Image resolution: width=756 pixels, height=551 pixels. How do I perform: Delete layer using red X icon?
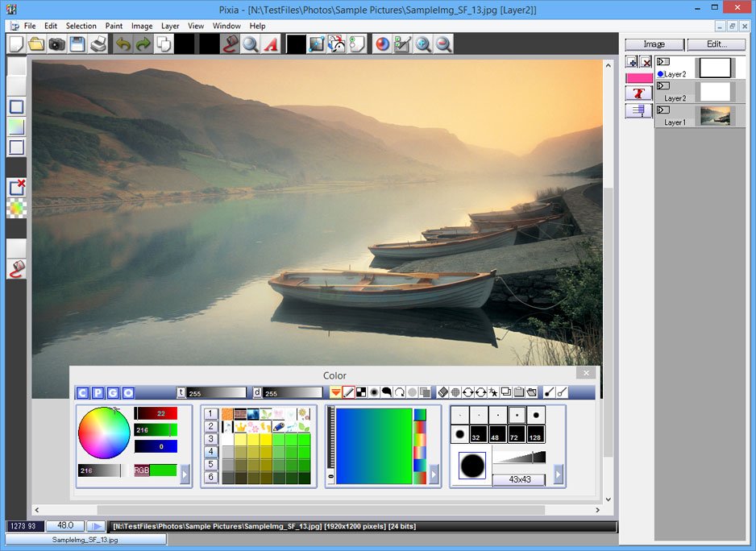pos(646,62)
